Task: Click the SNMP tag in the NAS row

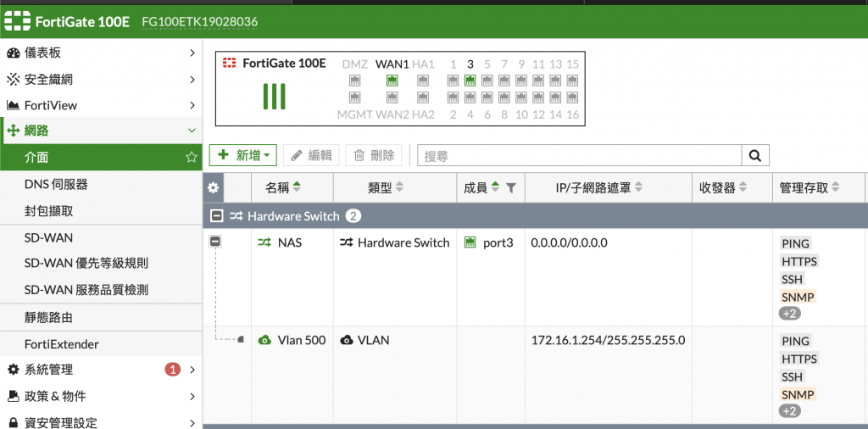Action: (798, 297)
